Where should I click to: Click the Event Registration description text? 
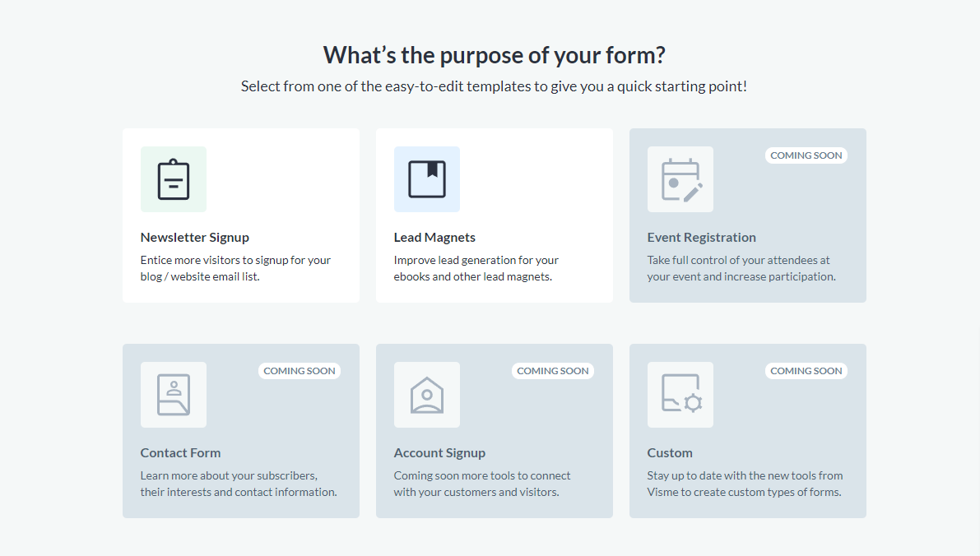pyautogui.click(x=741, y=268)
